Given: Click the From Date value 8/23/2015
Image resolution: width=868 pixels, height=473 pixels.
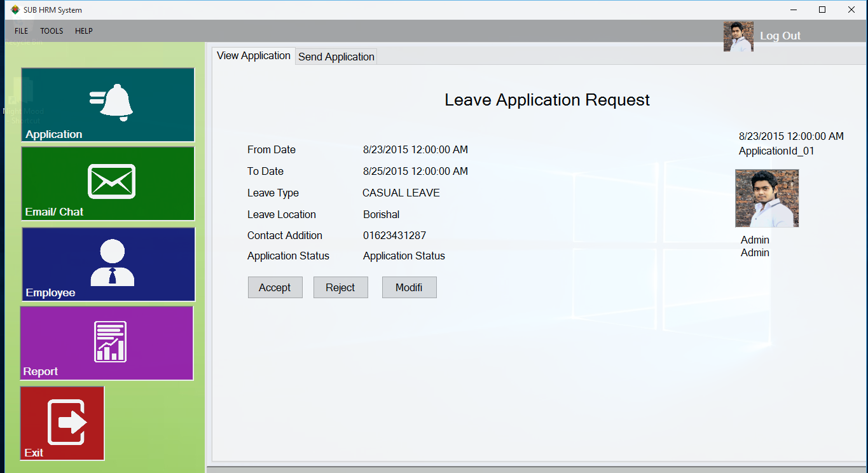Looking at the screenshot, I should [x=415, y=149].
